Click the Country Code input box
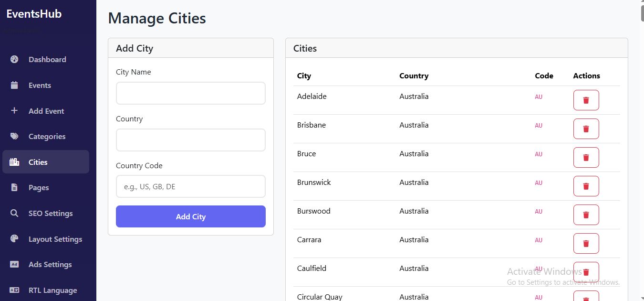 click(190, 186)
